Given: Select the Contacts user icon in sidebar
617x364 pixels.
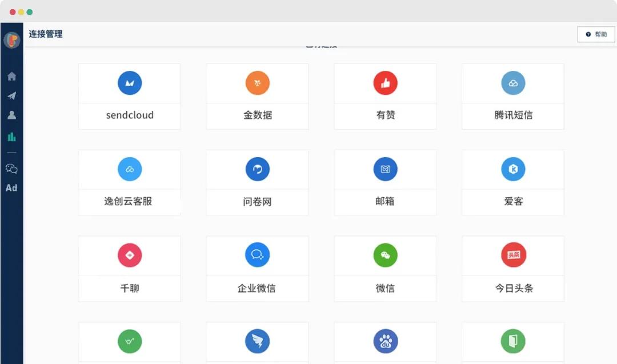Looking at the screenshot, I should (11, 116).
